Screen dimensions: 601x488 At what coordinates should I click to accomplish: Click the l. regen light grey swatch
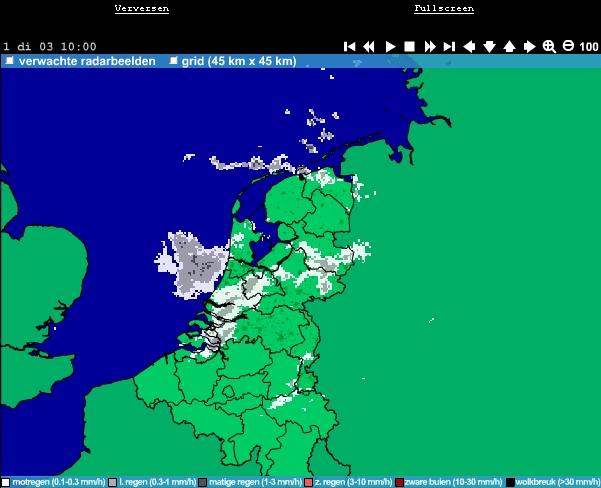(x=112, y=482)
